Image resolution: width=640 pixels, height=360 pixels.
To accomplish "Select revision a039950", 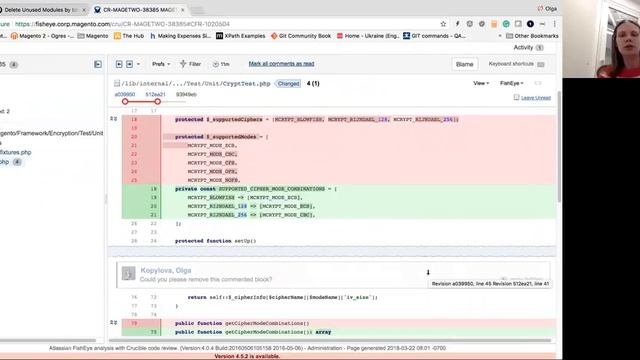I will (x=125, y=94).
